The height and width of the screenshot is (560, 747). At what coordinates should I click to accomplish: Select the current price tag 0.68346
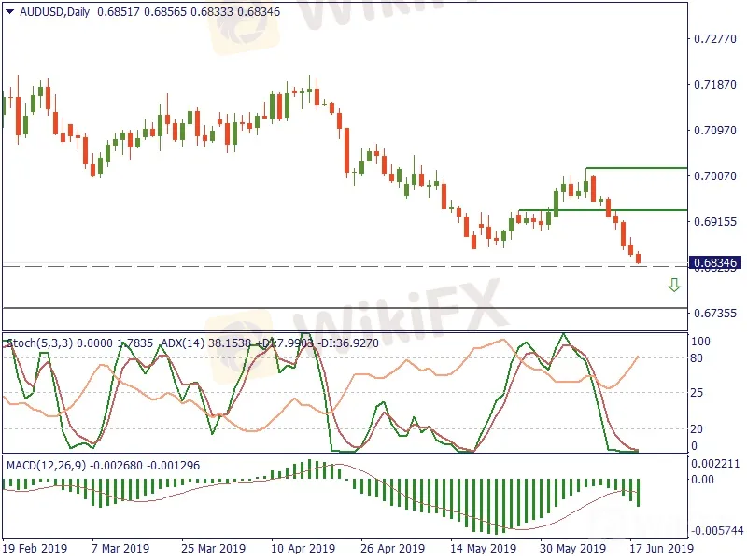tap(715, 264)
